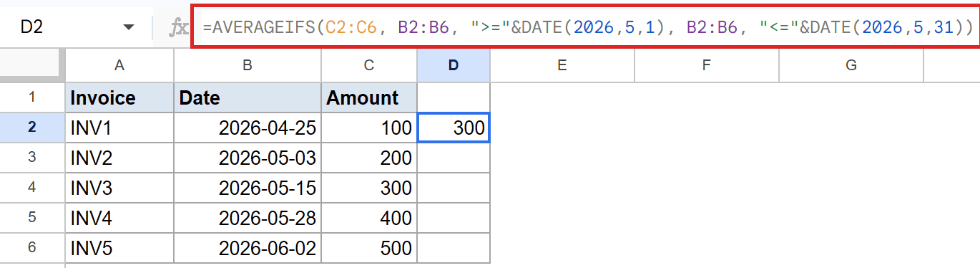The width and height of the screenshot is (980, 268).
Task: Select cell containing INV1
Action: pyautogui.click(x=119, y=128)
